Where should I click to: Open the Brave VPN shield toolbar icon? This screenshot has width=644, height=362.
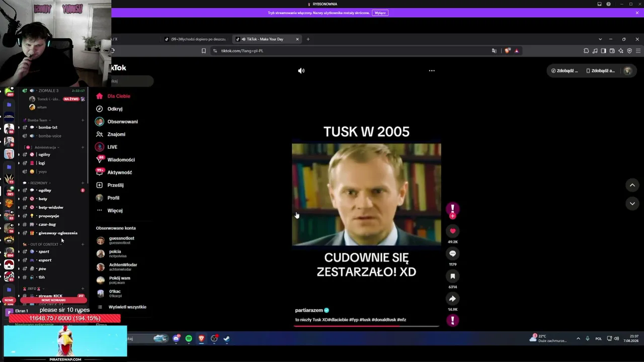(x=629, y=51)
